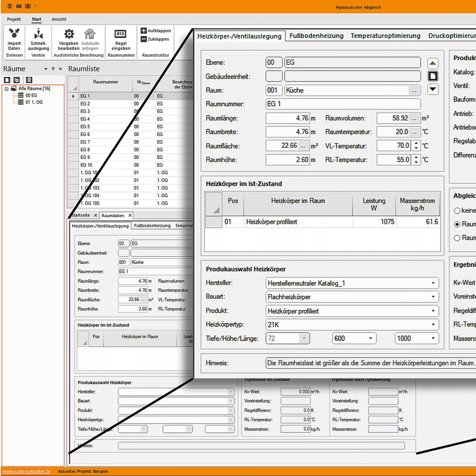Collapse the Alle Räume tree node
The image size is (476, 476).
pos(6,89)
